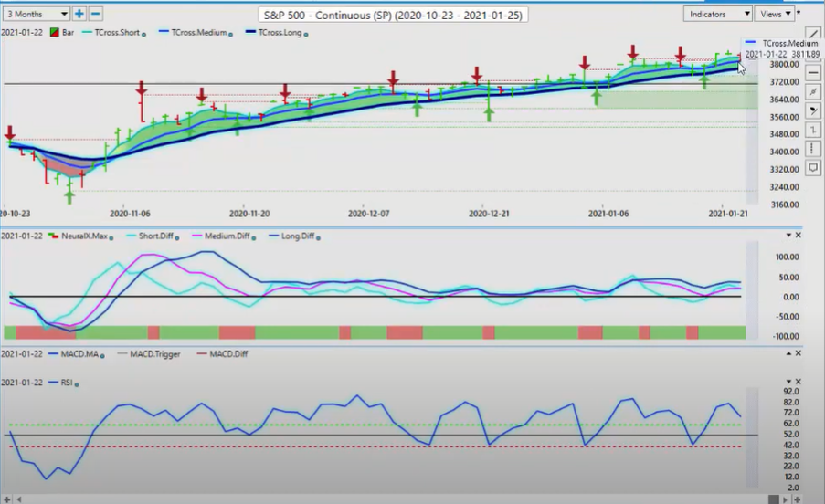This screenshot has width=825, height=504.
Task: Open settings dot next to Medium.Diff
Action: [254, 237]
